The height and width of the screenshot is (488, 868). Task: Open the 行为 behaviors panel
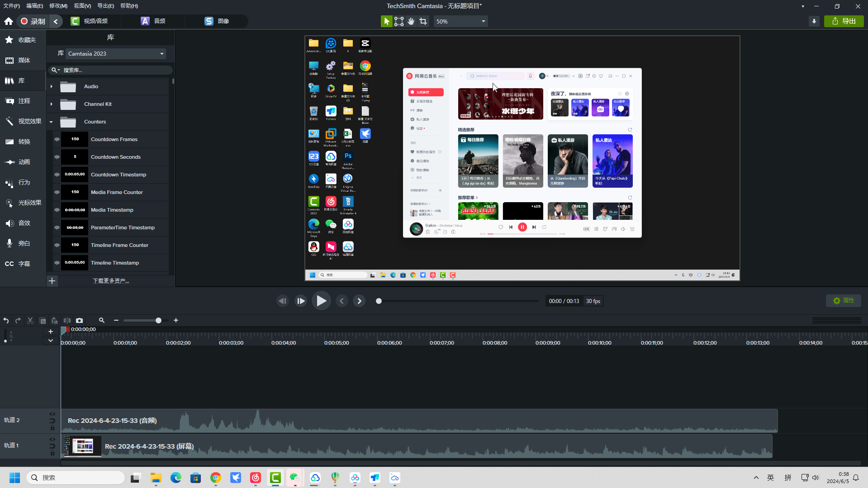[x=23, y=182]
